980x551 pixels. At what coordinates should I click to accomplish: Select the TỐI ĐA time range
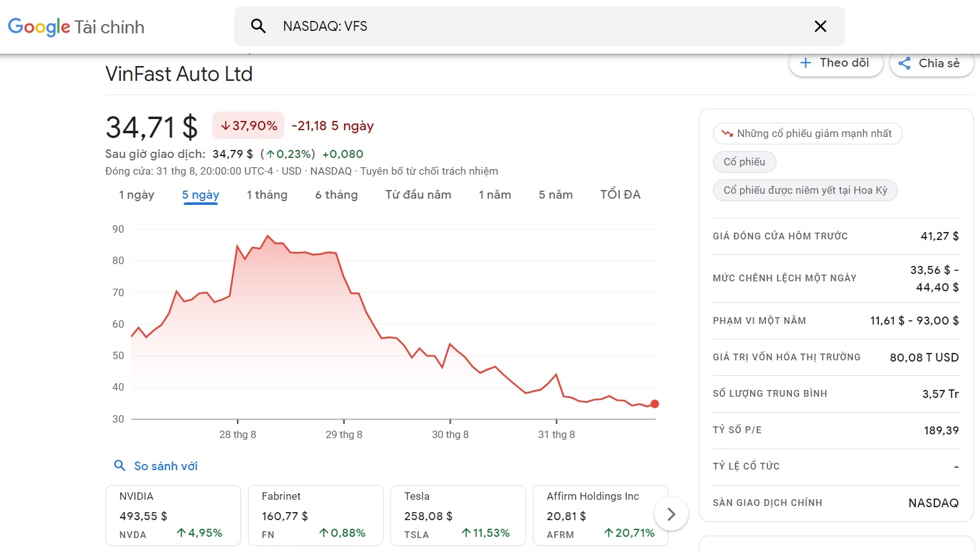(620, 195)
